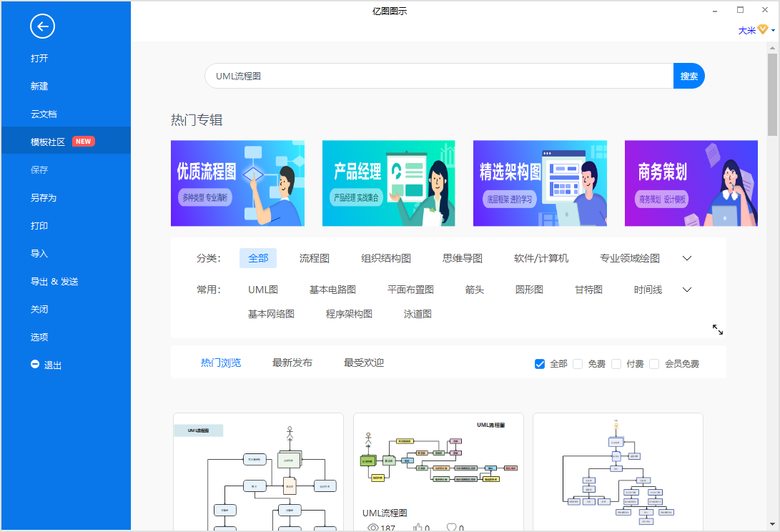Click 保存 in the sidebar

(40, 169)
